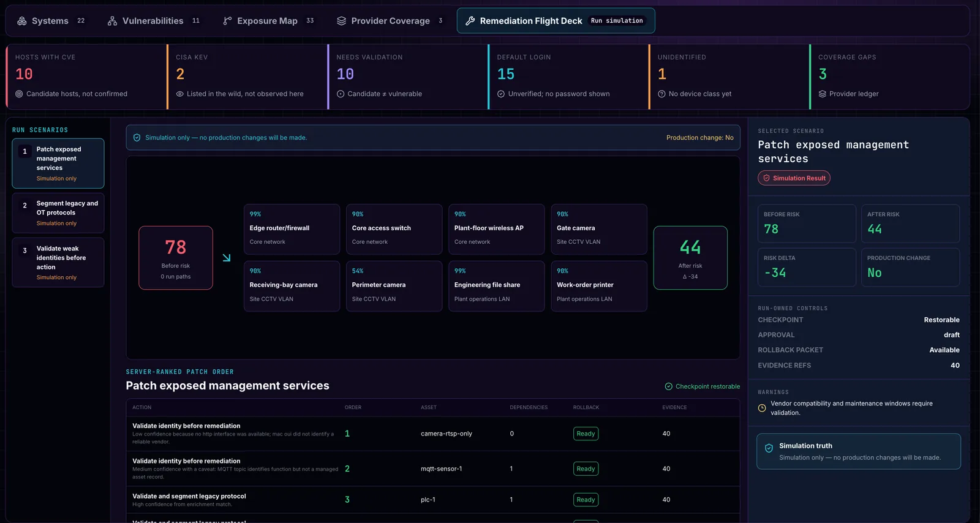Select the Work-order printer card
Image resolution: width=980 pixels, height=523 pixels.
[598, 286]
